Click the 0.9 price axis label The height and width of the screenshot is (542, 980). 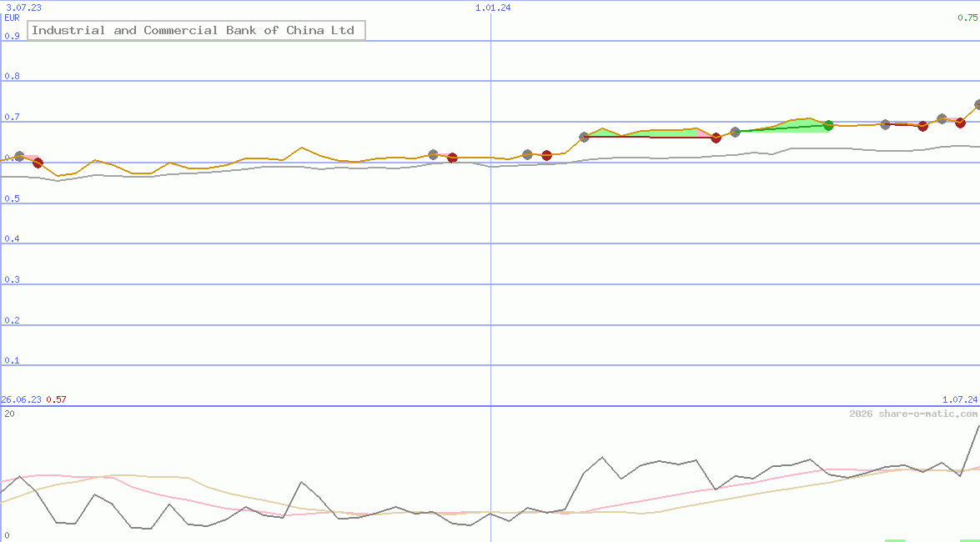12,36
